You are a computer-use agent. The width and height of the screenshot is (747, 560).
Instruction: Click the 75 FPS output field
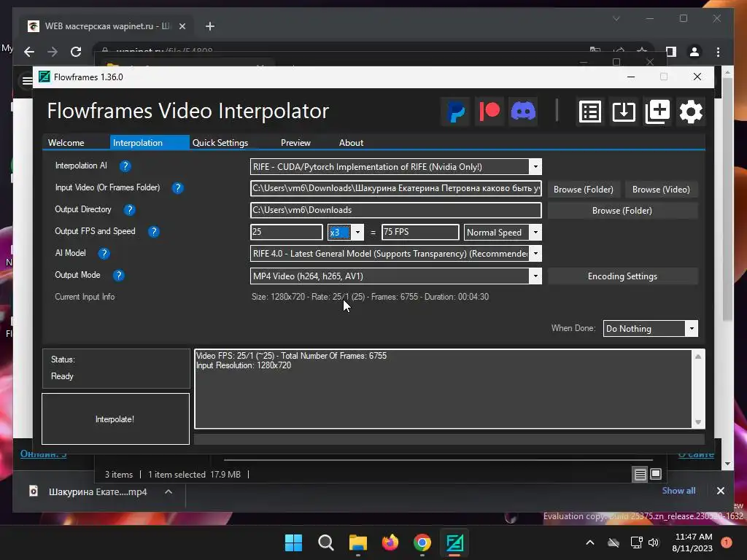pyautogui.click(x=420, y=232)
